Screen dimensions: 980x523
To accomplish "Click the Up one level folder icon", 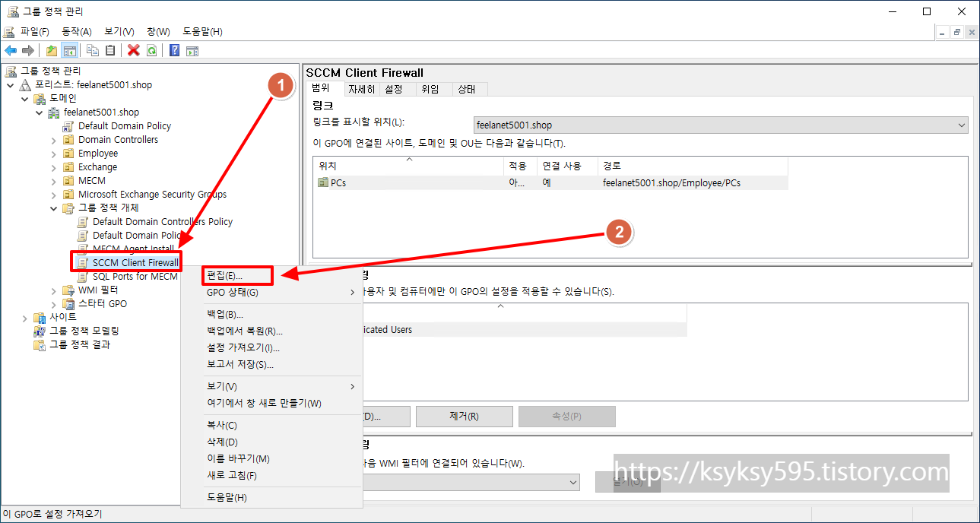I will 52,50.
